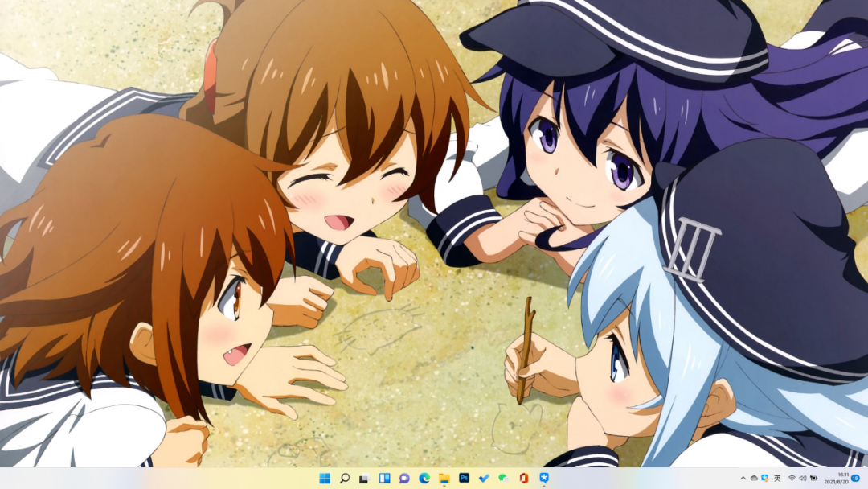Viewport: 868px width, 489px height.
Task: Open the blue star app on the taskbar
Action: point(543,478)
